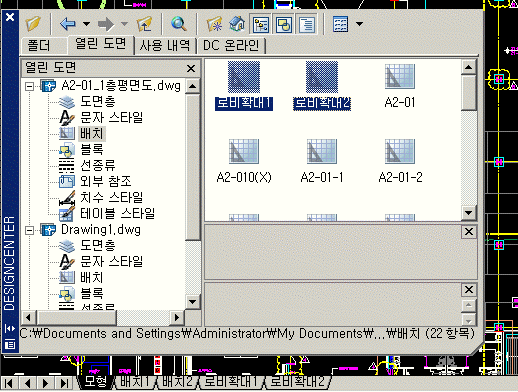Select 배치 under A2-01_1층평면도.dwg

click(x=92, y=133)
